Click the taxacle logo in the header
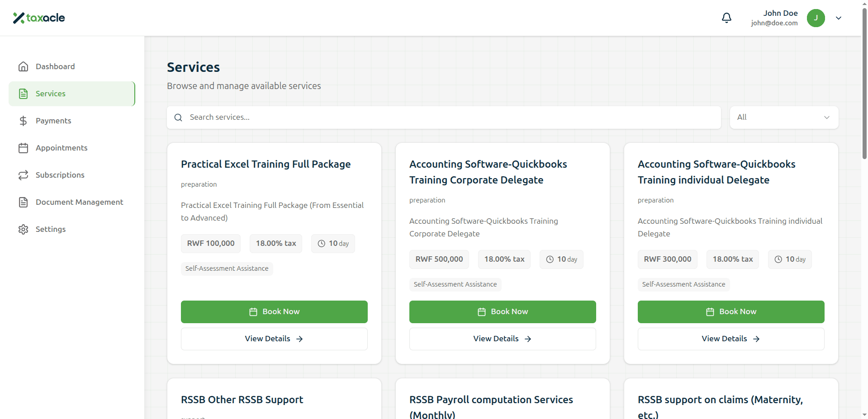The height and width of the screenshot is (419, 868). [39, 18]
